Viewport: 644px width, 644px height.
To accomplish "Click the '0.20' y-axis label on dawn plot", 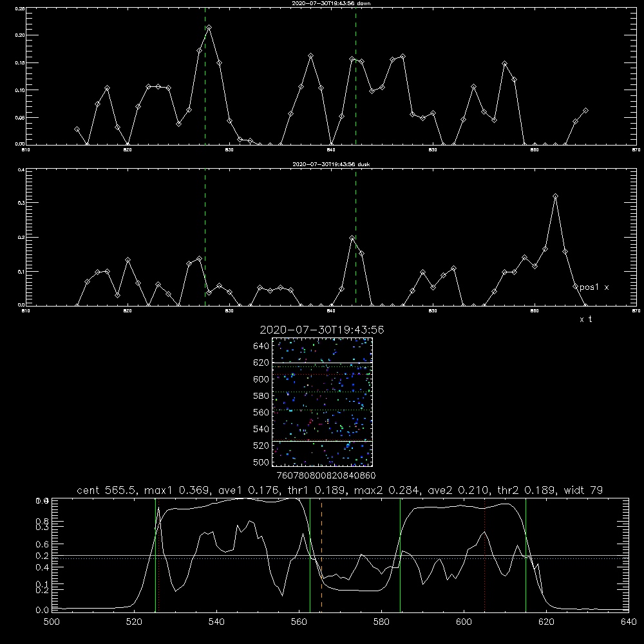I will [x=20, y=35].
